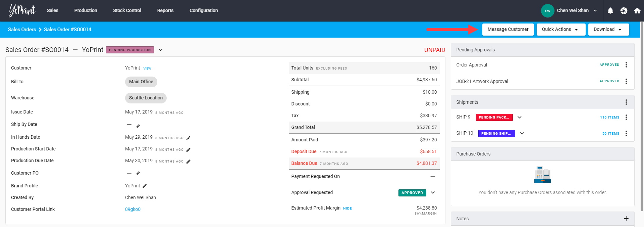This screenshot has width=644, height=227.
Task: Go to home via house icon
Action: click(637, 11)
